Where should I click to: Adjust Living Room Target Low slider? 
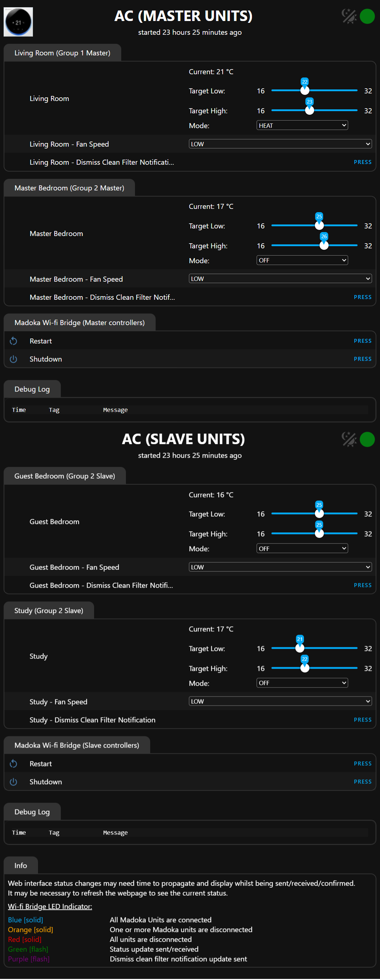[314, 91]
